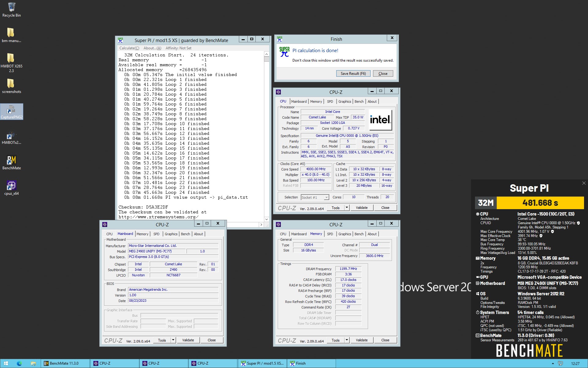Open About tab in CPU-Z Memory window

click(372, 234)
